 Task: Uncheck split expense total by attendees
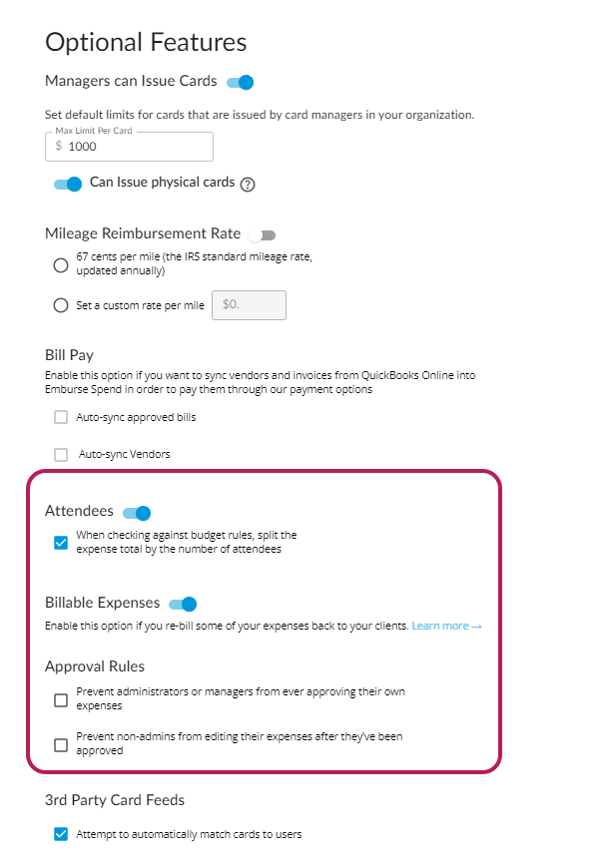tap(61, 543)
